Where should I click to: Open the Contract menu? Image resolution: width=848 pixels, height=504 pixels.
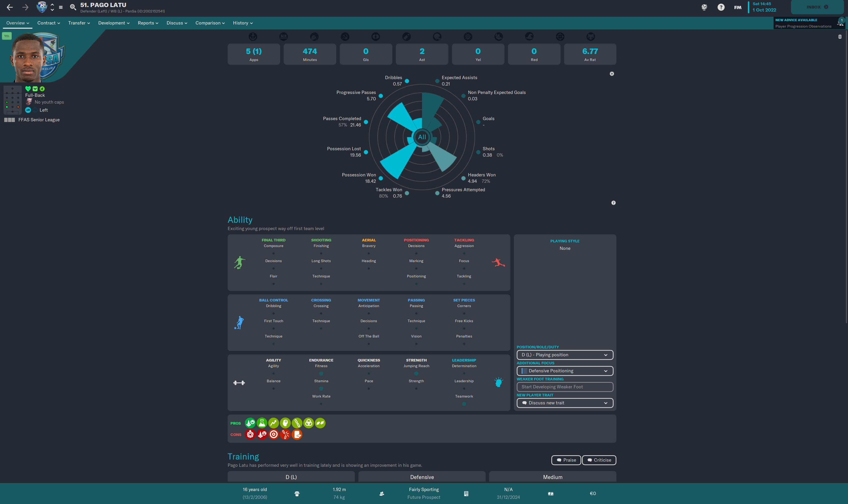pyautogui.click(x=49, y=23)
